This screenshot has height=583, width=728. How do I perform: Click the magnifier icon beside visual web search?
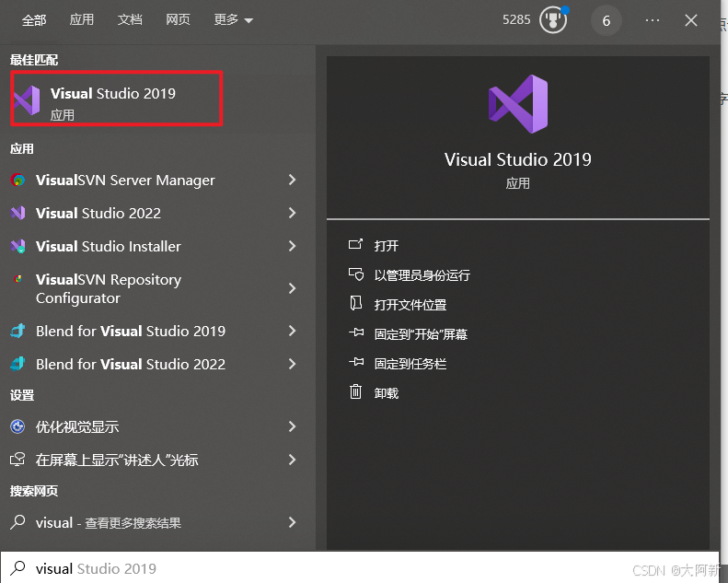pos(17,522)
